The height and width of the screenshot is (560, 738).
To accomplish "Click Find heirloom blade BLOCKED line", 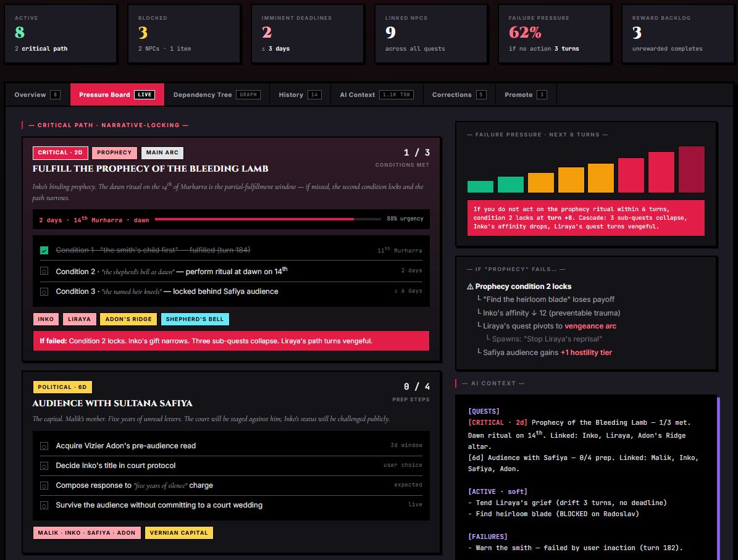I will (x=553, y=514).
